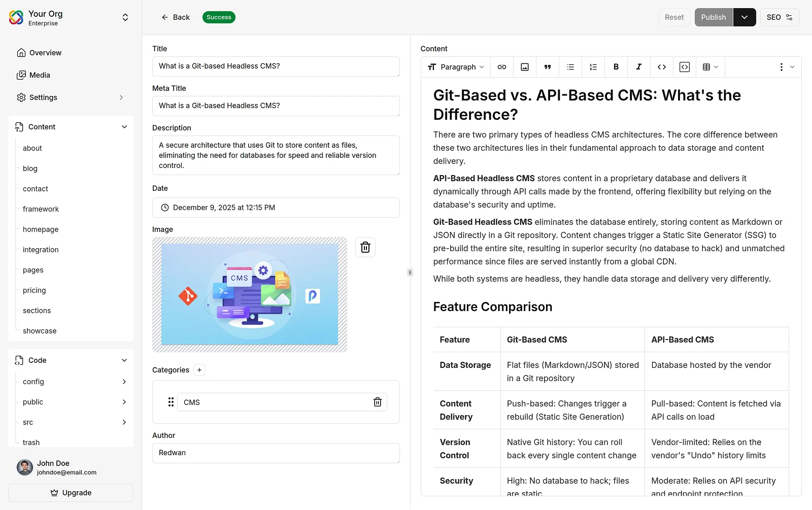
Task: Insert a code block
Action: coord(684,66)
